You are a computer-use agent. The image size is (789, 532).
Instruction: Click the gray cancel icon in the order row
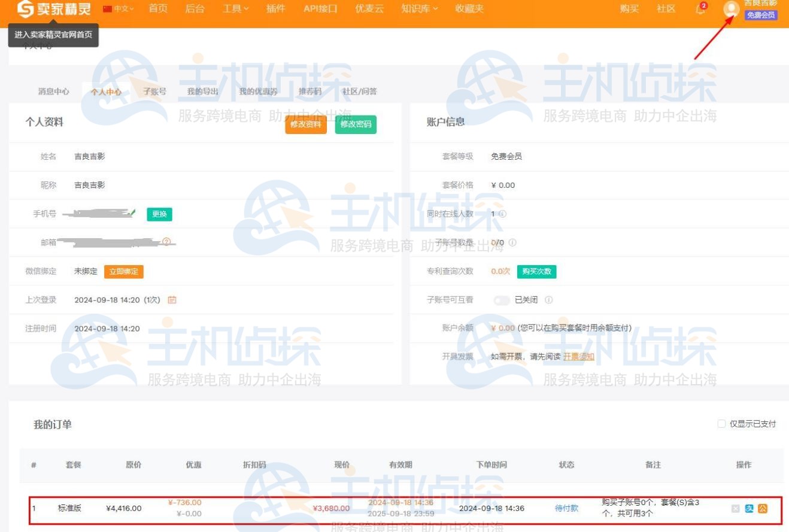tap(735, 509)
